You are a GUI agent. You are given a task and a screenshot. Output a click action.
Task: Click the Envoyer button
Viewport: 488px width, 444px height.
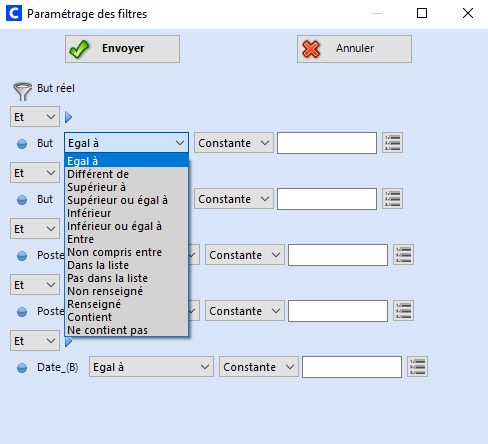click(x=122, y=49)
